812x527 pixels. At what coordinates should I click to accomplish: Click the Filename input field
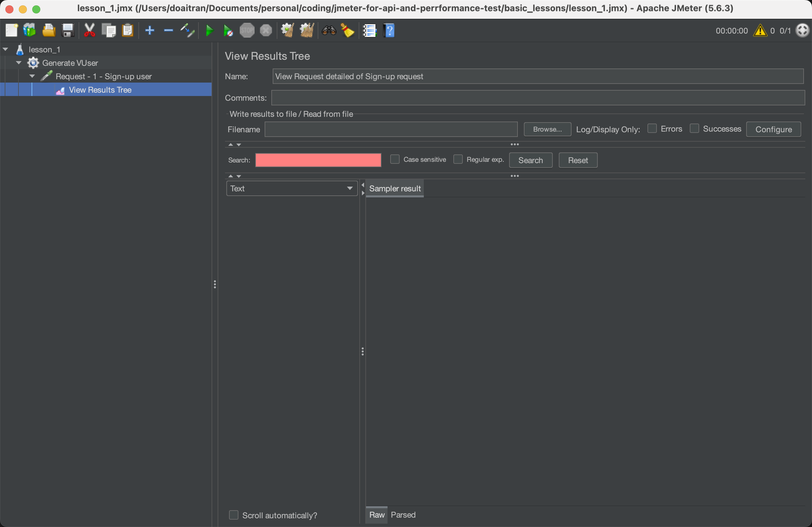391,129
